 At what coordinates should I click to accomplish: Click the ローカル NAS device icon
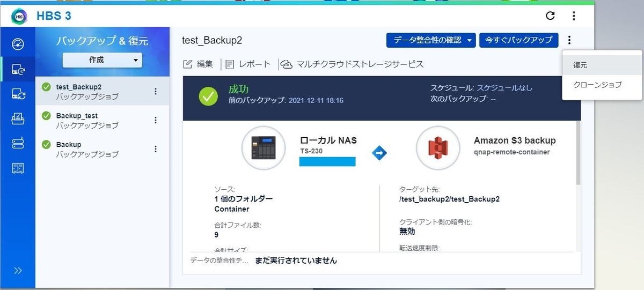click(x=263, y=147)
